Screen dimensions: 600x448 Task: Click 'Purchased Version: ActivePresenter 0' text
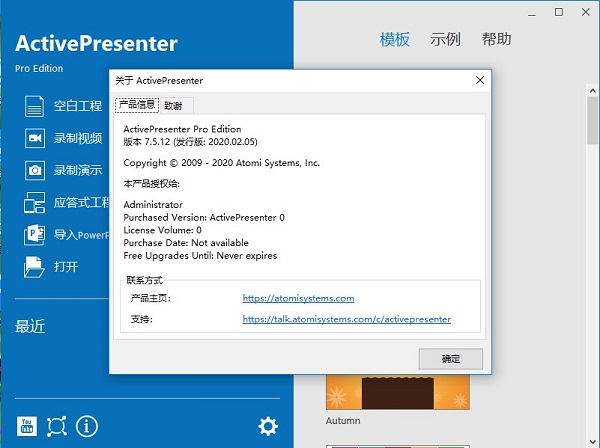pyautogui.click(x=204, y=218)
